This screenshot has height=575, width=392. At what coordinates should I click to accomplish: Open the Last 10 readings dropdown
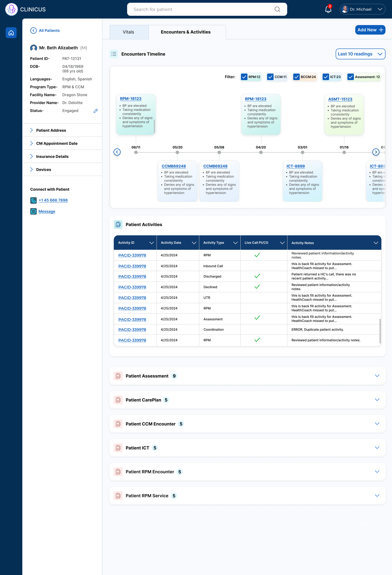[360, 54]
